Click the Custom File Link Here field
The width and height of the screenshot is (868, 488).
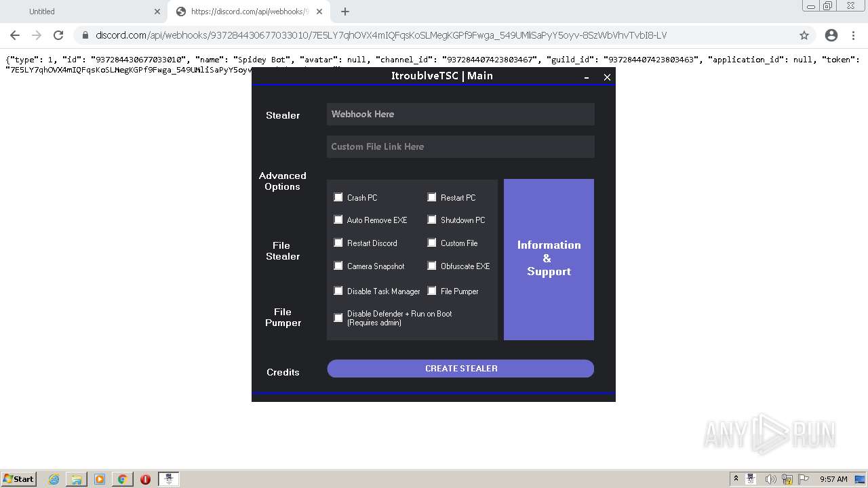click(460, 146)
